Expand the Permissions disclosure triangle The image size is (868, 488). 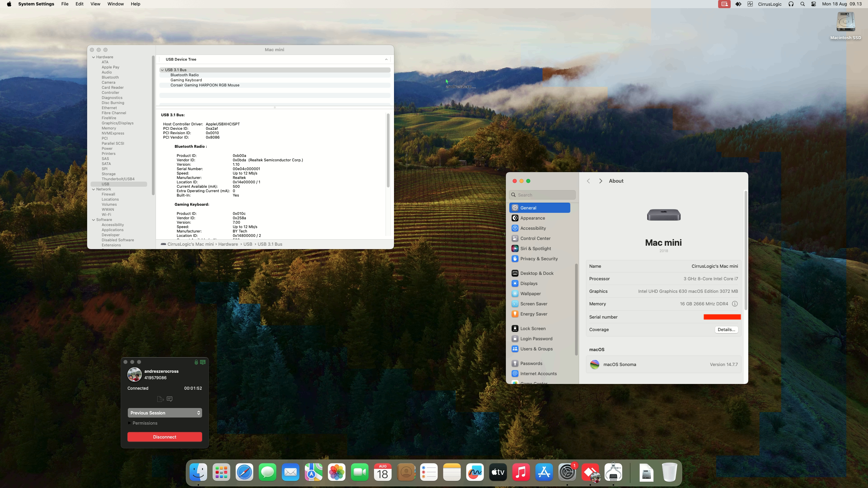pyautogui.click(x=130, y=423)
